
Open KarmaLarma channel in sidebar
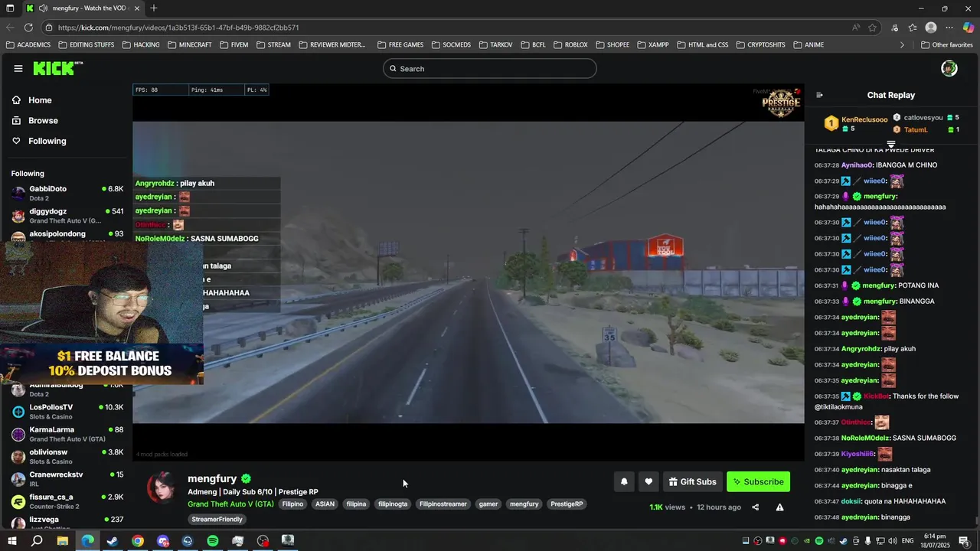[x=67, y=434]
